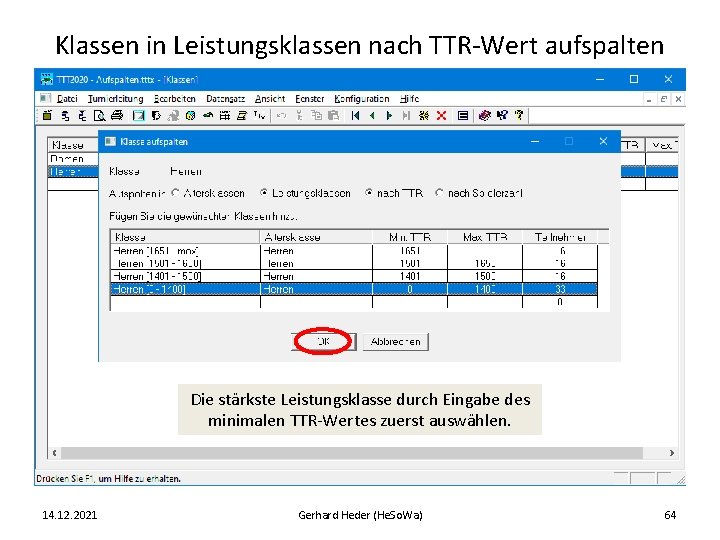
Task: Click the Max. TTR cell showing 1500
Action: tap(485, 276)
